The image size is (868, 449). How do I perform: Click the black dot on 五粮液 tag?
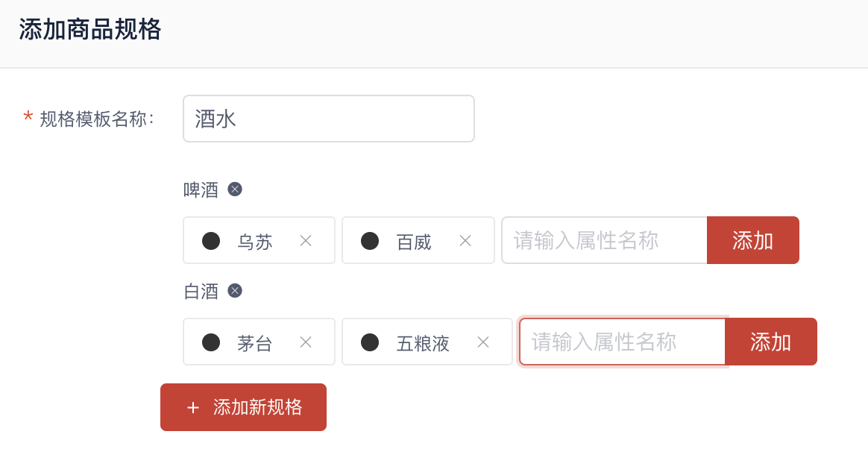(x=370, y=342)
